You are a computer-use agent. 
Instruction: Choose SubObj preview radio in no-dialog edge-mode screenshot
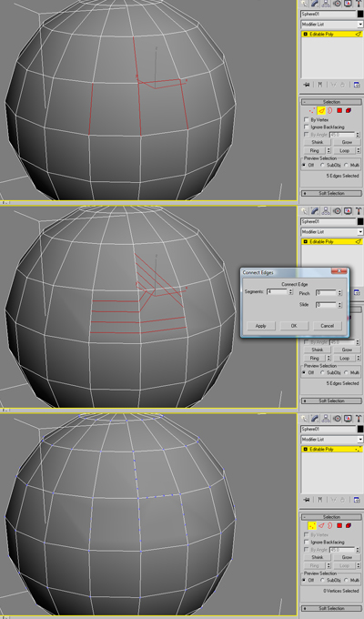[322, 165]
